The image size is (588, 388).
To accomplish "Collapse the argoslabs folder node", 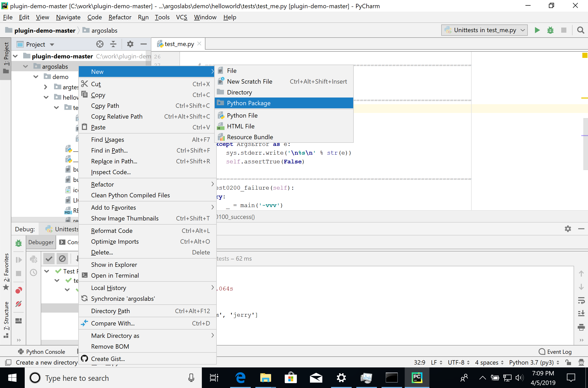I will pyautogui.click(x=25, y=66).
